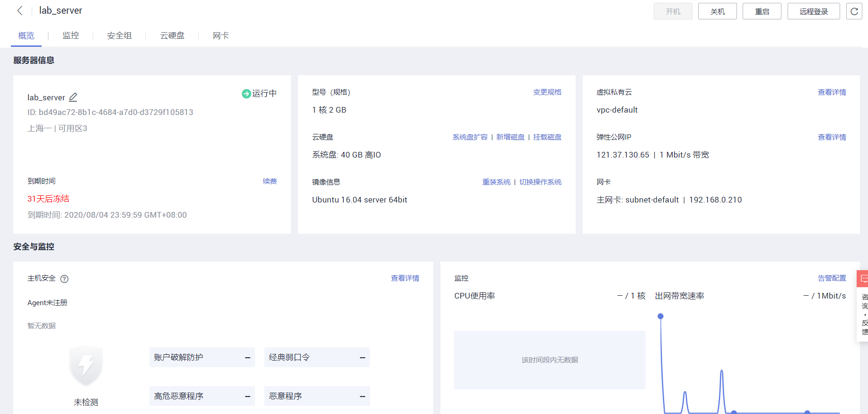Open the 网卡 tab
This screenshot has height=414, width=868.
(x=220, y=35)
